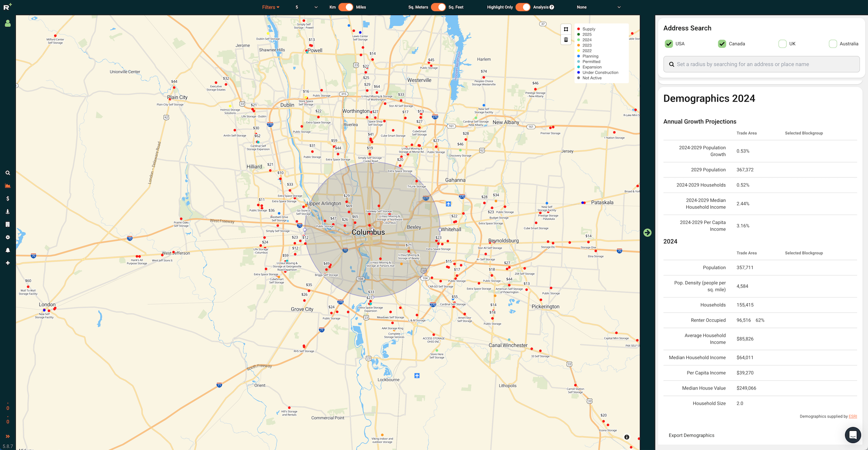
Task: Click the TriLink Storage map label
Action: 416,186
